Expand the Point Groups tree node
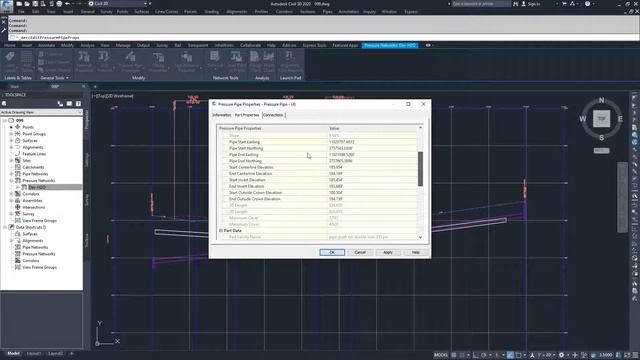 (11, 134)
